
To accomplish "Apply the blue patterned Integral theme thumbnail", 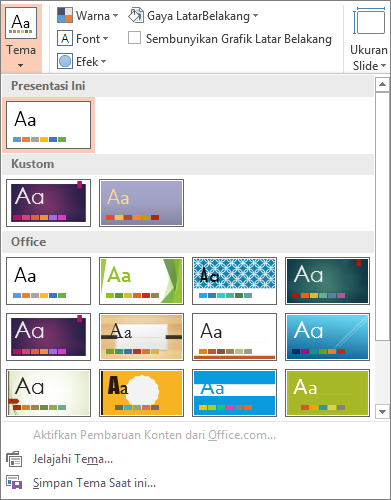I will 234,281.
